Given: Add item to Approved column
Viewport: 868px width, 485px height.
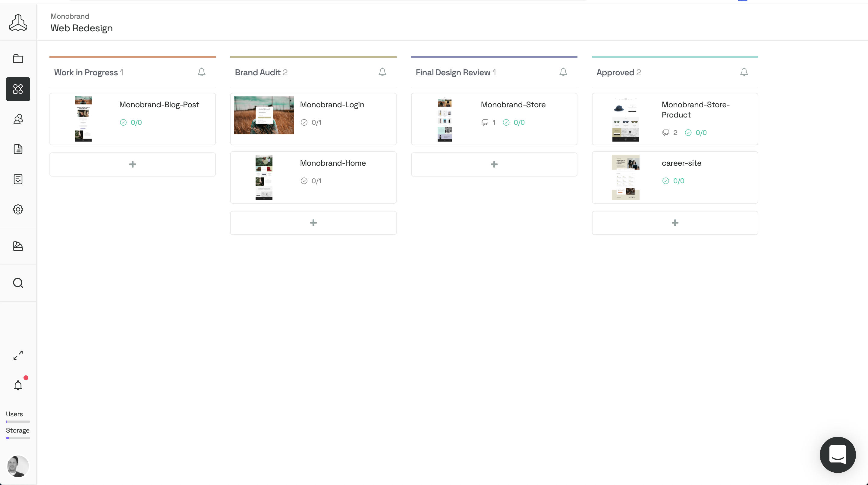Looking at the screenshot, I should pyautogui.click(x=675, y=223).
